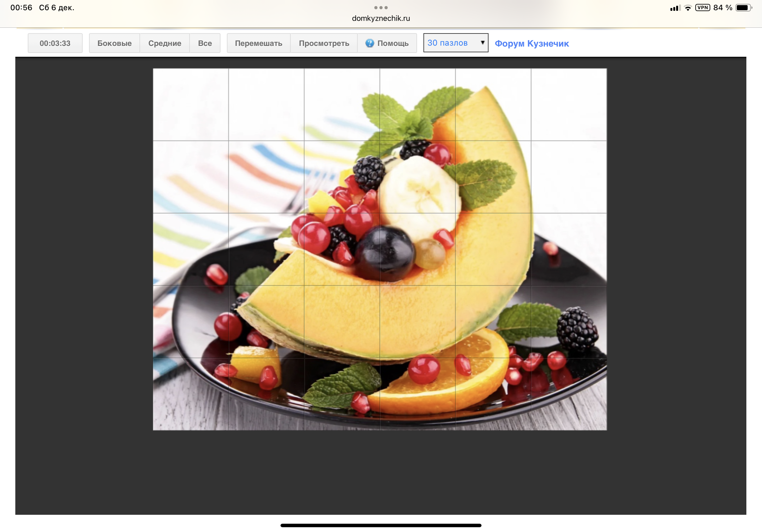The image size is (762, 532).
Task: Click the bottom-right puzzle piece
Action: tap(569, 394)
